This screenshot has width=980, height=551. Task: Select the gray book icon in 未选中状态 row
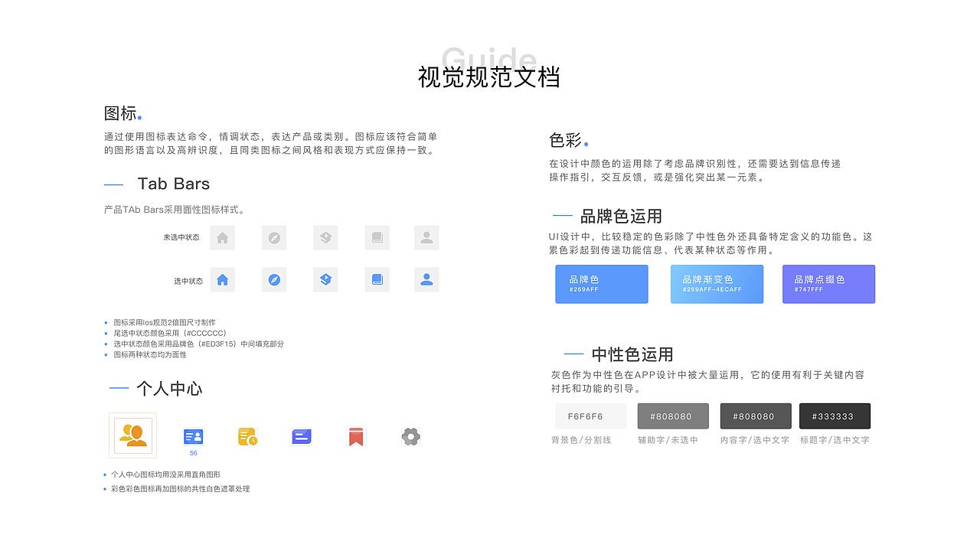click(377, 237)
